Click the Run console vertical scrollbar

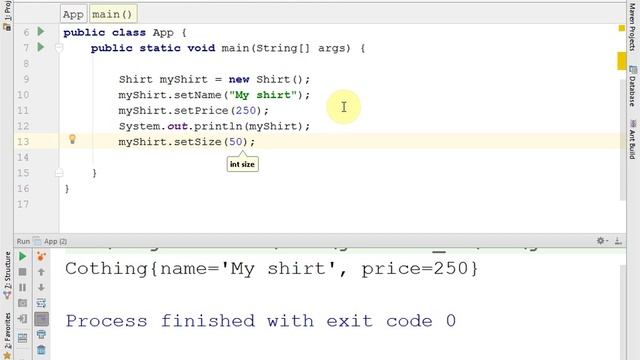coord(622,312)
